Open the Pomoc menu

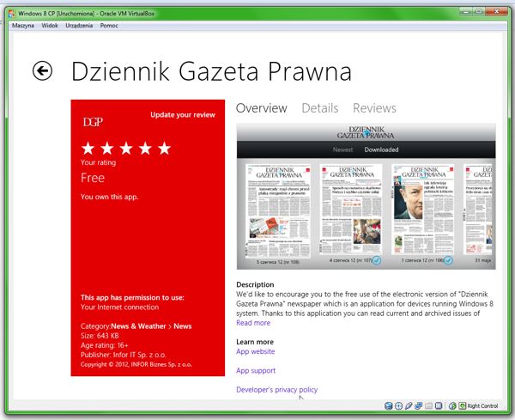(109, 26)
